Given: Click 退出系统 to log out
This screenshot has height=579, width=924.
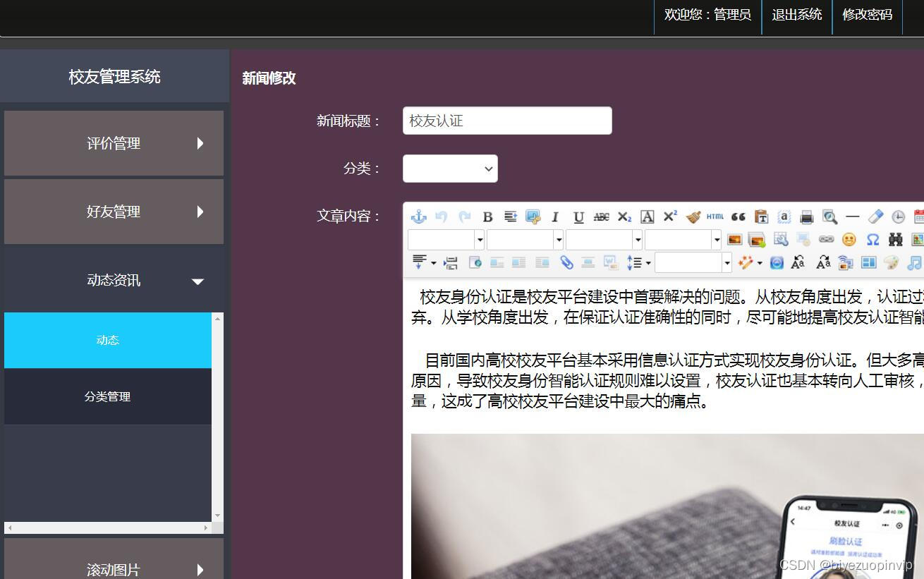Looking at the screenshot, I should [796, 15].
